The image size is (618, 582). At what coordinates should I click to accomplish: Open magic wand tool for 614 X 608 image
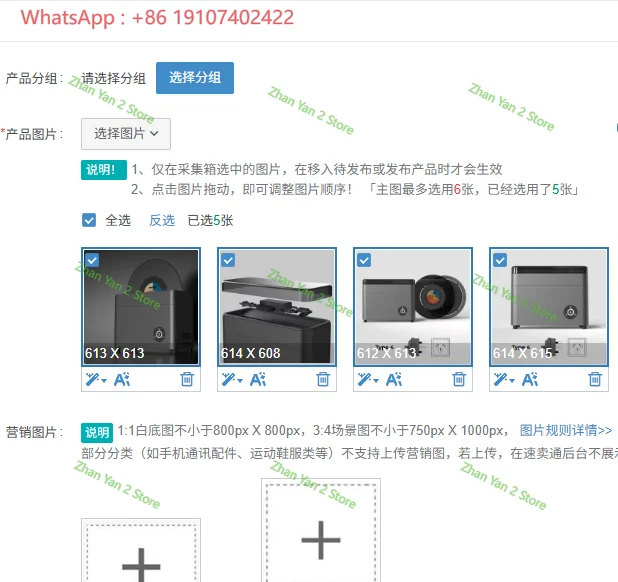[232, 379]
